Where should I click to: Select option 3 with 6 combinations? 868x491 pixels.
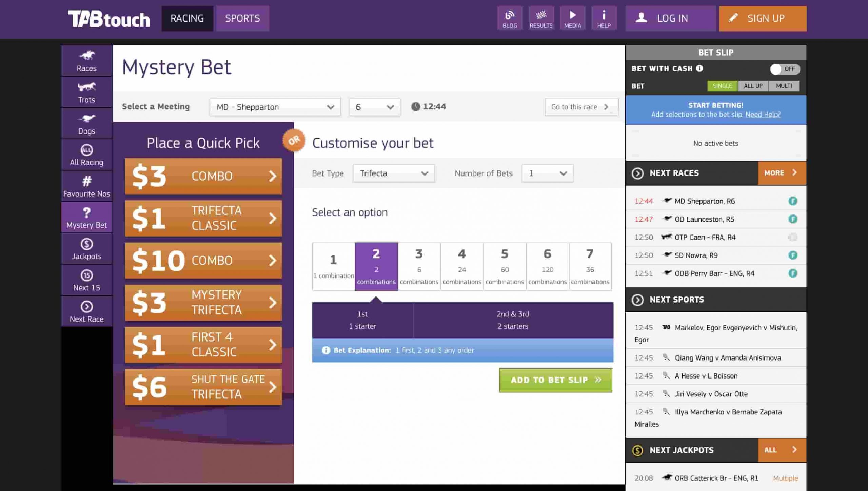tap(419, 266)
